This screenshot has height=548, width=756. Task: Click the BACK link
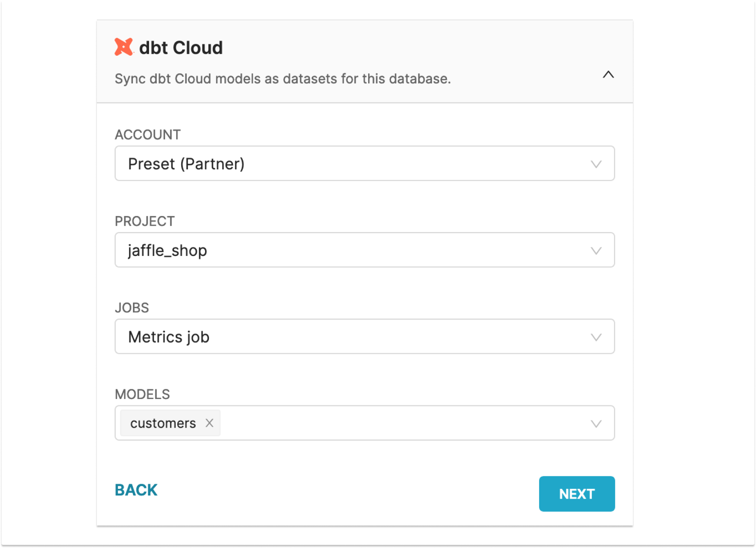136,490
